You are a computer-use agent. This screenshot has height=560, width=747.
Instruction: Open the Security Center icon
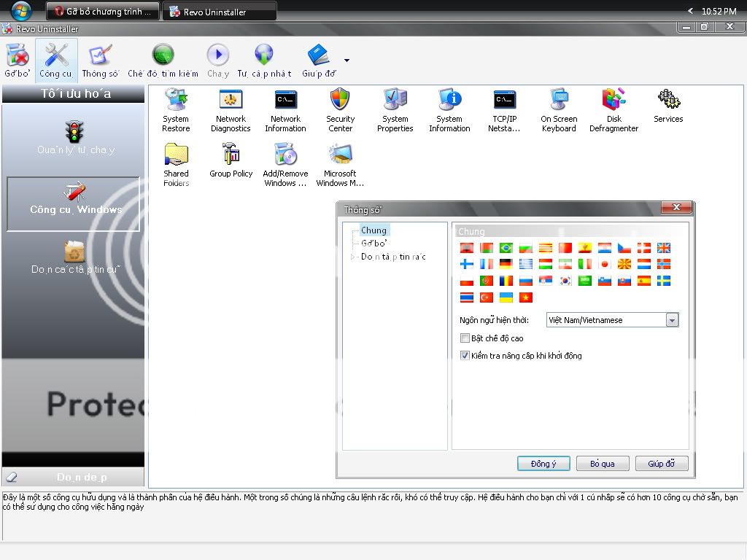[340, 101]
